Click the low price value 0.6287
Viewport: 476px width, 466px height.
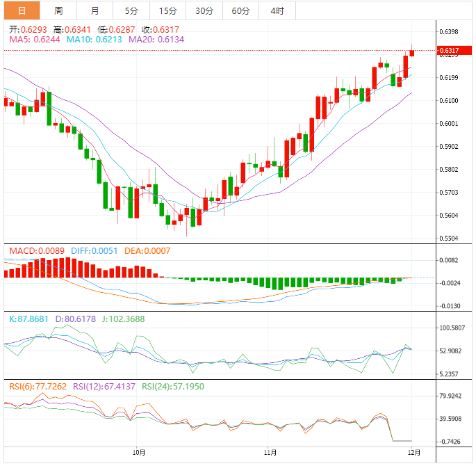(x=122, y=30)
